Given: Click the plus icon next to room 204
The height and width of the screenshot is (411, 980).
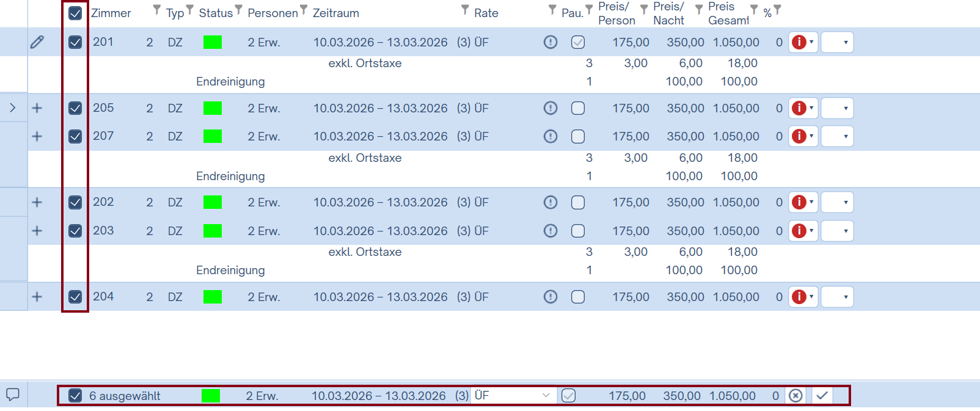Looking at the screenshot, I should [x=37, y=297].
